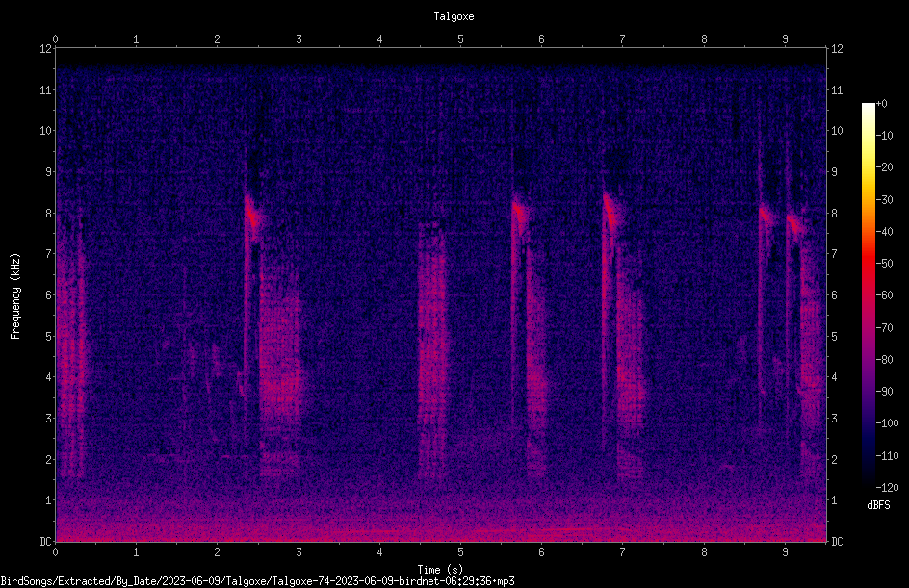
Task: Click the dBFS color gradient scale bar
Action: click(x=868, y=295)
